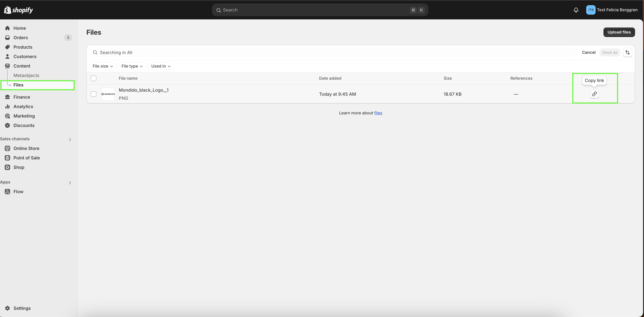Screen dimensions: 644x317
Task: Open the Mondido logo thumbnail
Action: tap(108, 94)
